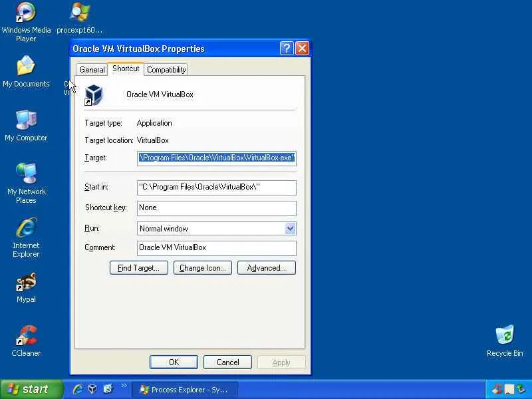Click the Start in field

click(x=217, y=188)
